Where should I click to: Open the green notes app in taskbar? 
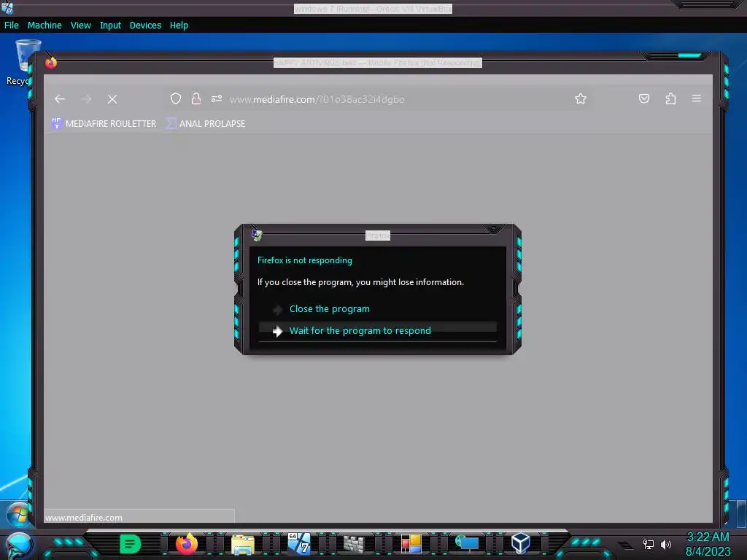click(130, 544)
